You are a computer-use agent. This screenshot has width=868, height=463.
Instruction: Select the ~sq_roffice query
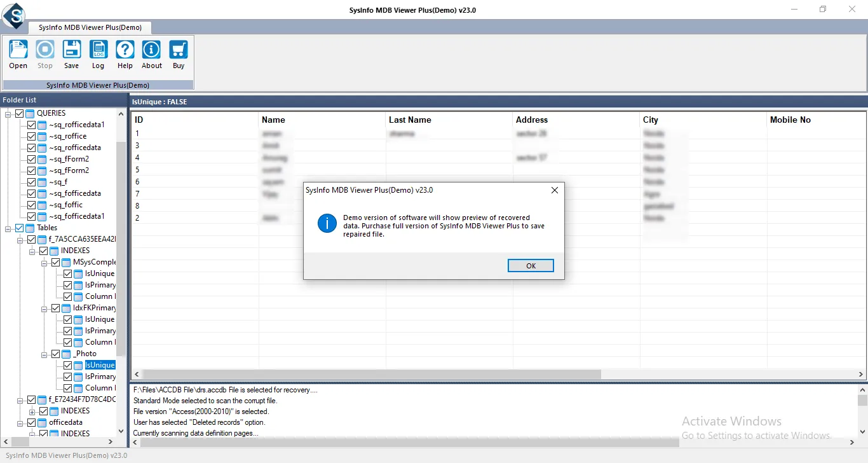(x=67, y=136)
